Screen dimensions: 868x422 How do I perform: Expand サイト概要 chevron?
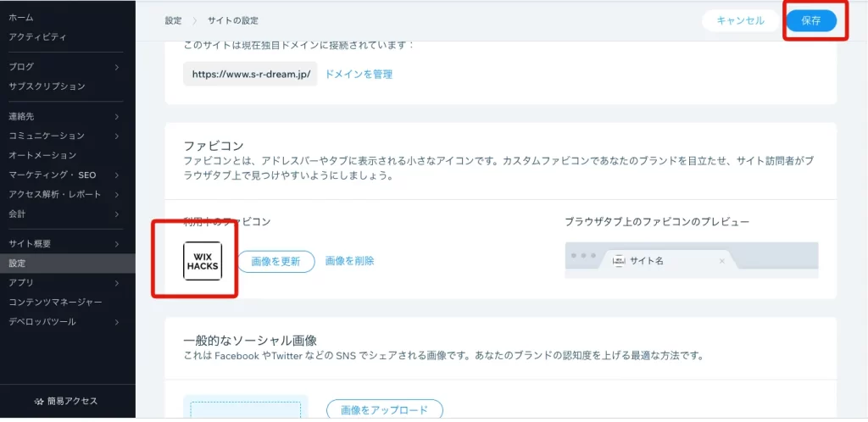tap(117, 244)
